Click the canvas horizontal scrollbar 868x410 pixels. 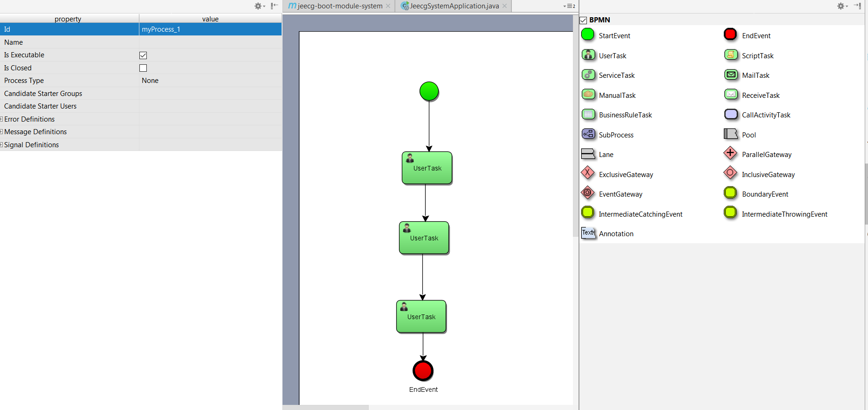tap(325, 407)
